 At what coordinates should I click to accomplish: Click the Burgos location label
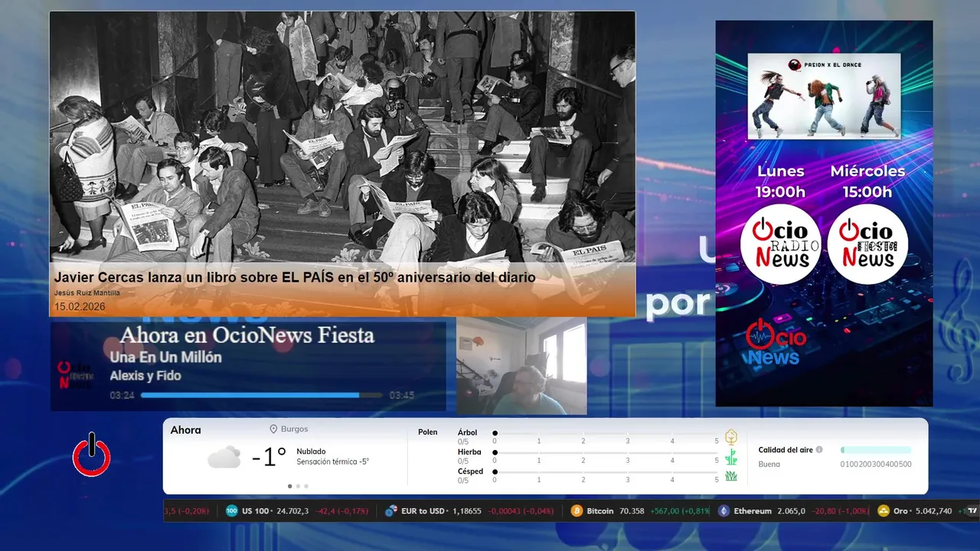tap(295, 429)
